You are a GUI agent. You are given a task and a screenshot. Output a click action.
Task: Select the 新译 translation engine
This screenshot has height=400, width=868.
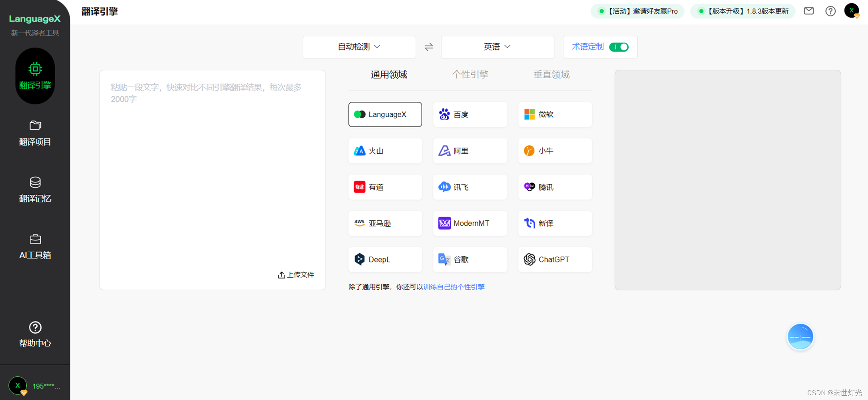555,223
